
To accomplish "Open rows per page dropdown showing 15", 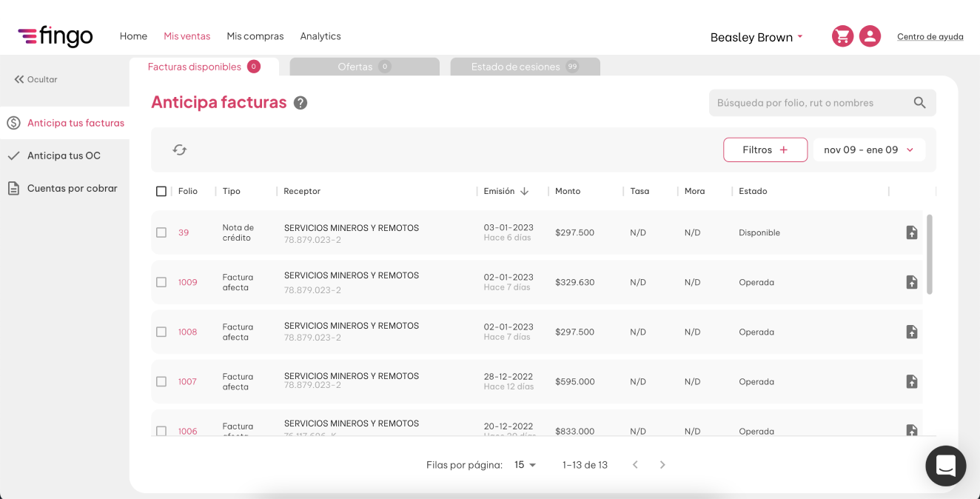I will click(x=526, y=465).
